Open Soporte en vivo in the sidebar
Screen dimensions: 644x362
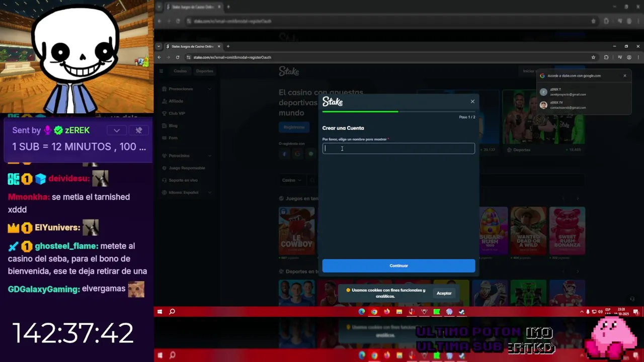coord(183,180)
